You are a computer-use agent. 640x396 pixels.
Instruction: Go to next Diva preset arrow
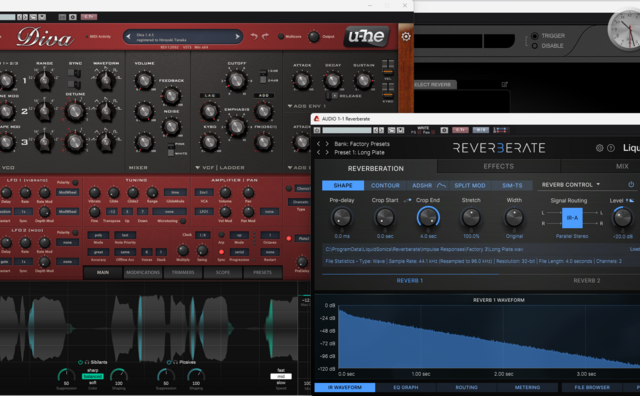[237, 37]
